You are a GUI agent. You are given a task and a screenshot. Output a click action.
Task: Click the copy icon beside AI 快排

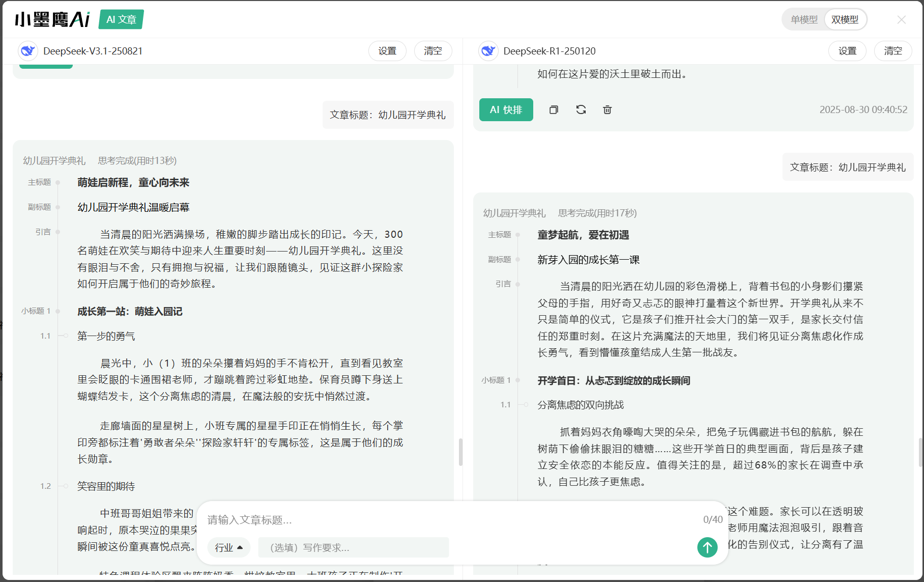click(554, 109)
